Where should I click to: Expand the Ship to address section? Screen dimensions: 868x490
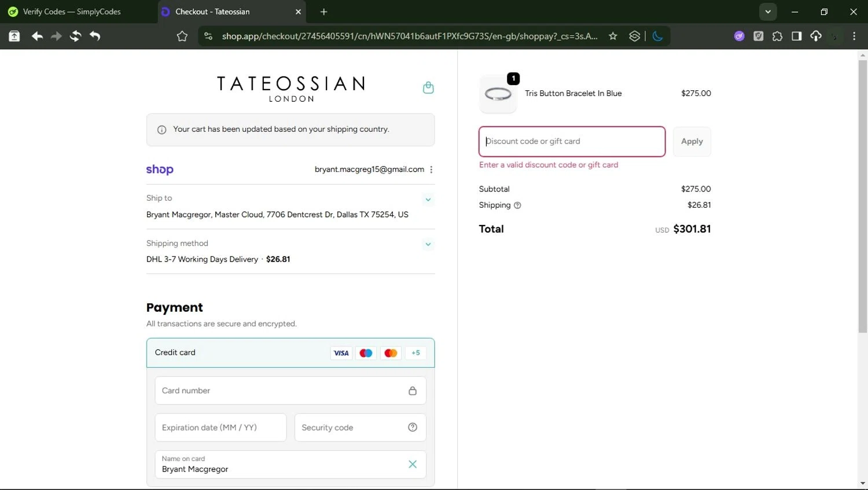(x=428, y=200)
